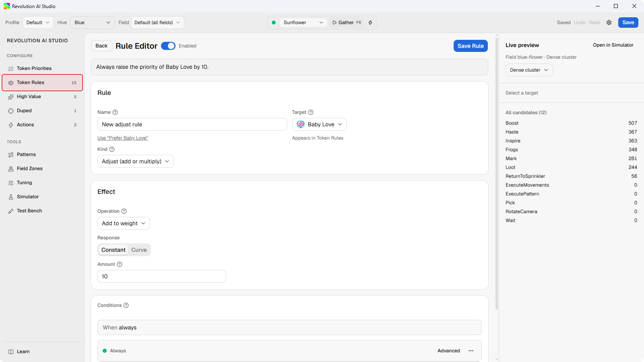Viewport: 644px width, 362px height.
Task: Click the Save Rule button
Action: [x=471, y=46]
